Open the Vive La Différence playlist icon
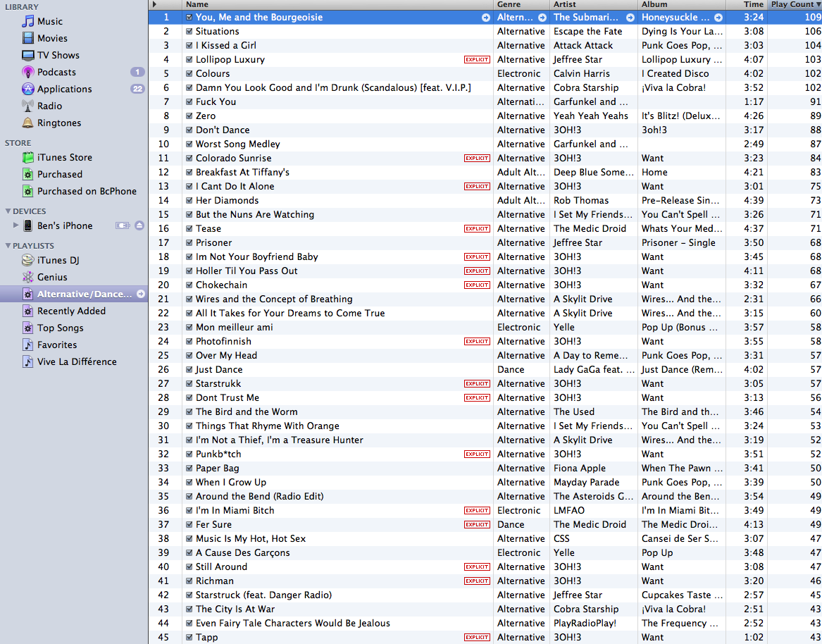 (27, 361)
